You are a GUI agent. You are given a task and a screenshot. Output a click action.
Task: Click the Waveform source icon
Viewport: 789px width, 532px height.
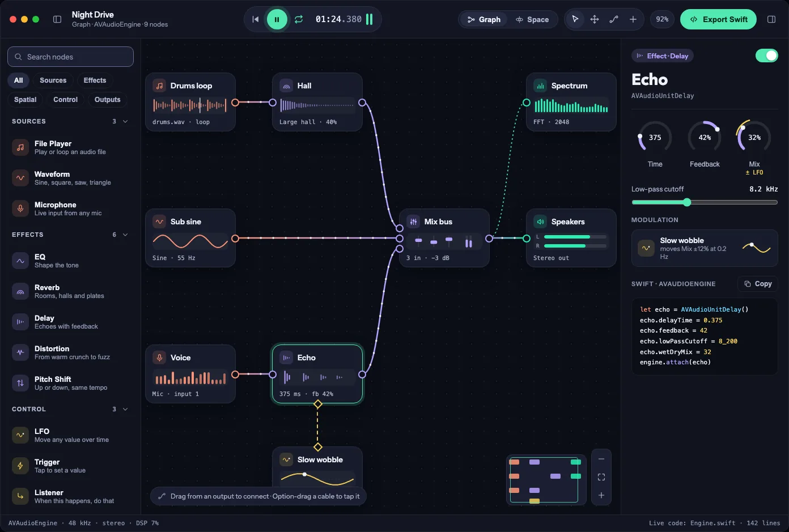(20, 178)
